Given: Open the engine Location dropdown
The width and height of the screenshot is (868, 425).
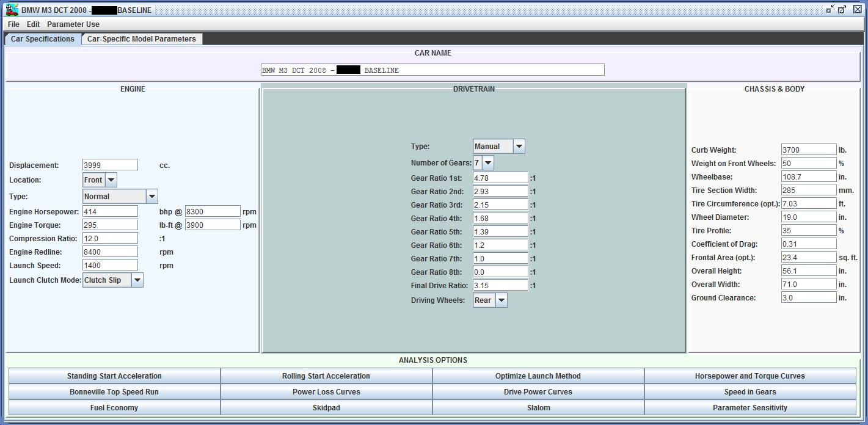Looking at the screenshot, I should click(111, 180).
